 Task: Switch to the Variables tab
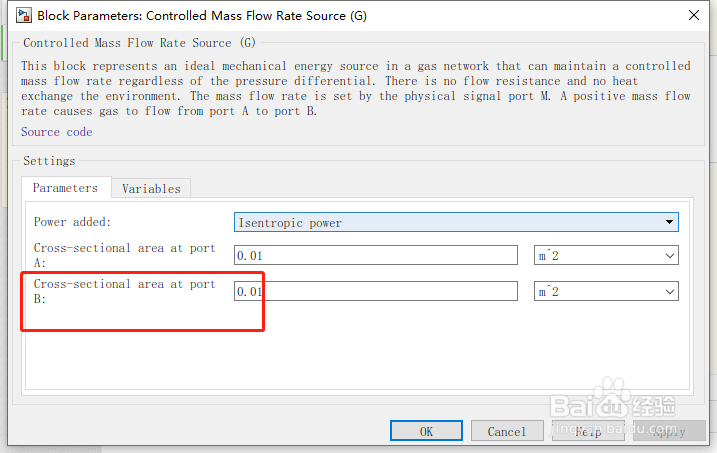click(151, 189)
